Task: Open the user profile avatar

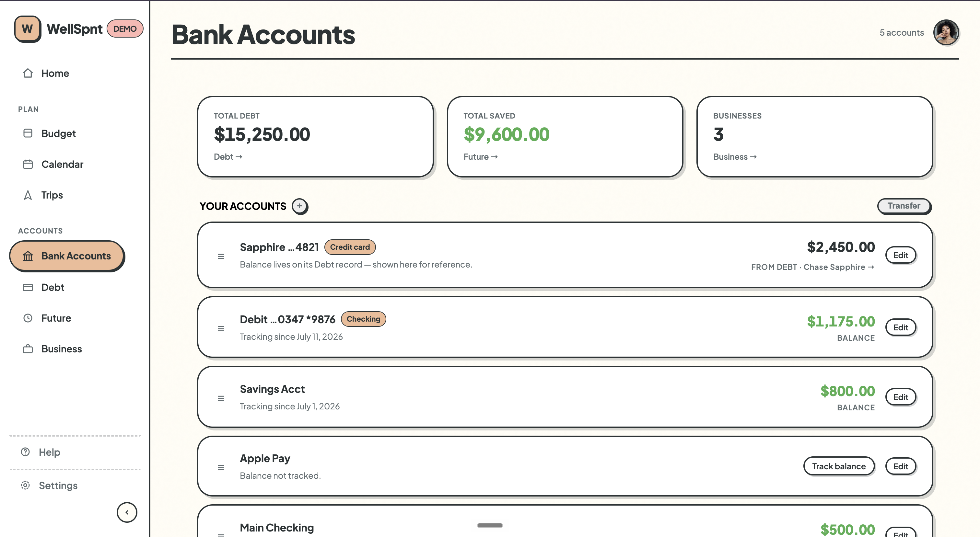Action: 946,33
